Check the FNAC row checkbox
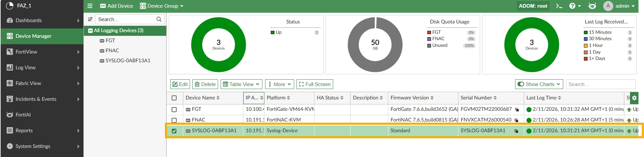 174,120
